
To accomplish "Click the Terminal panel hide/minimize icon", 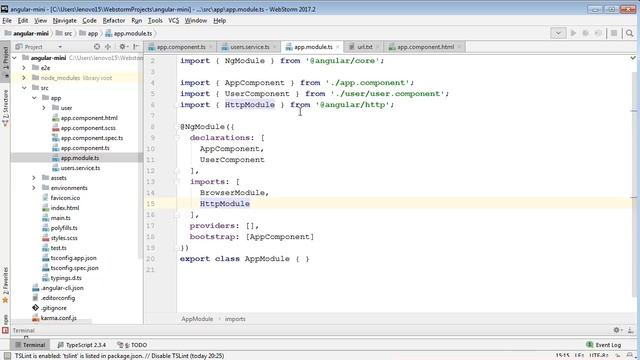I will pos(630,330).
